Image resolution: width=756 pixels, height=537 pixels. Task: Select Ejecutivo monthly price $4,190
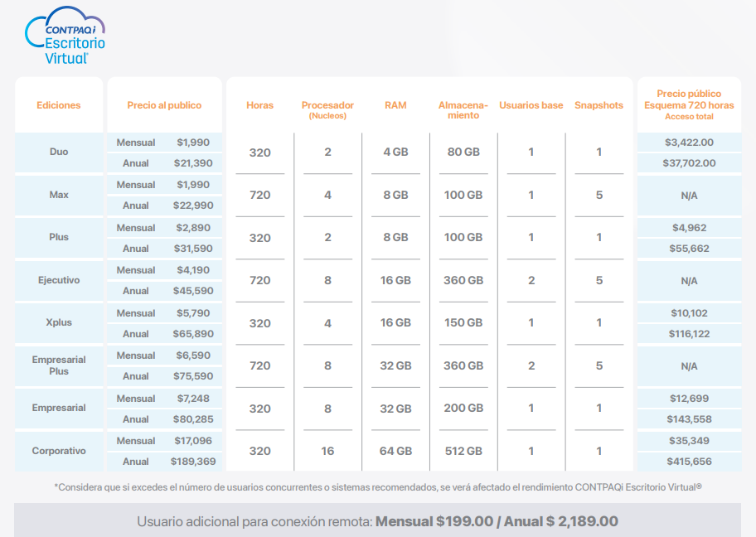click(193, 270)
